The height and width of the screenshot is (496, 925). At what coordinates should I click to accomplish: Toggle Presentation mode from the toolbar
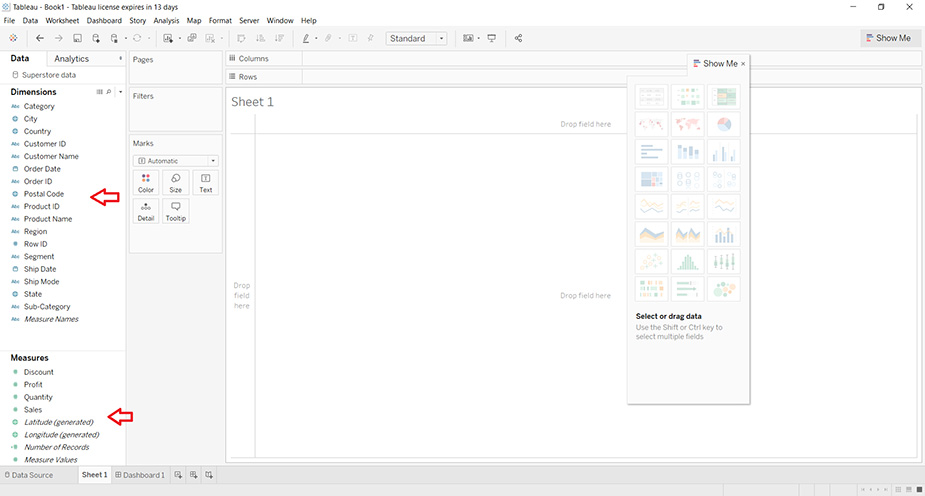pyautogui.click(x=491, y=38)
